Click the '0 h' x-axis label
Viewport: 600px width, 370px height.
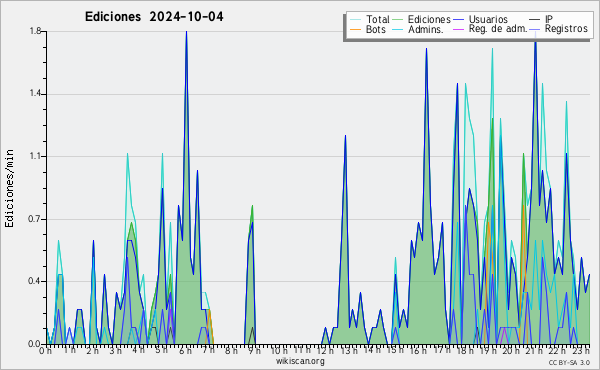pos(46,350)
